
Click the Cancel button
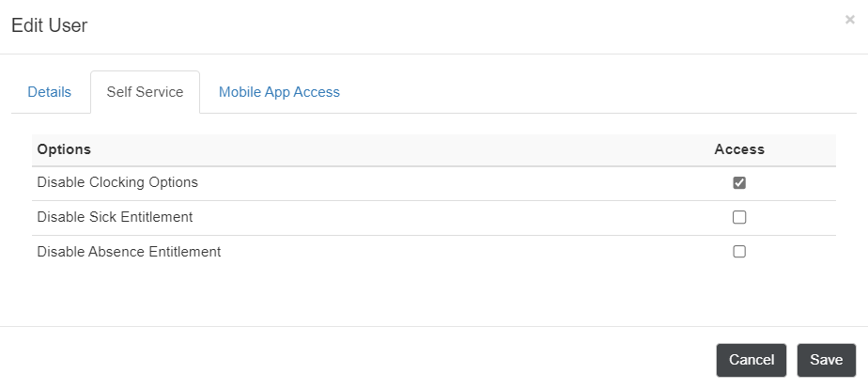click(752, 360)
